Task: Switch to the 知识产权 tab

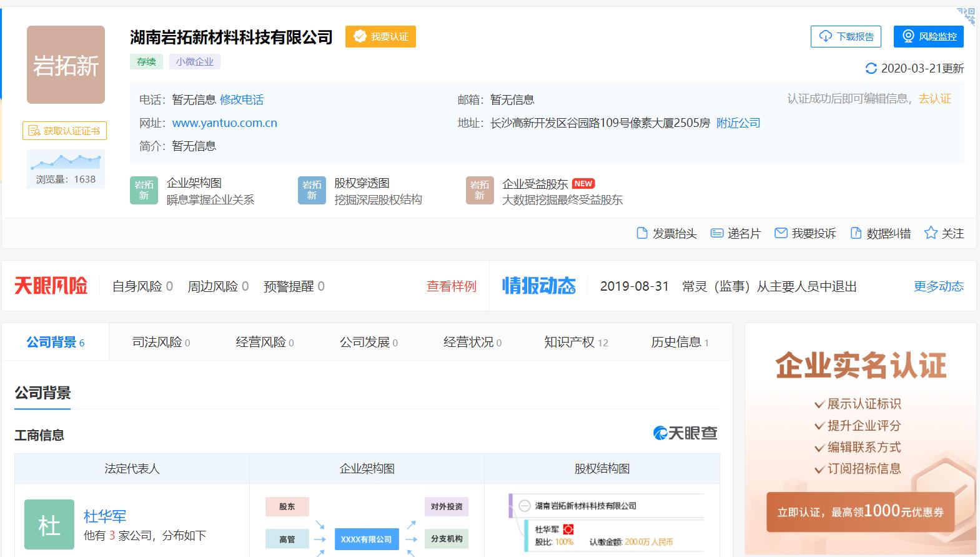Action: pyautogui.click(x=576, y=342)
